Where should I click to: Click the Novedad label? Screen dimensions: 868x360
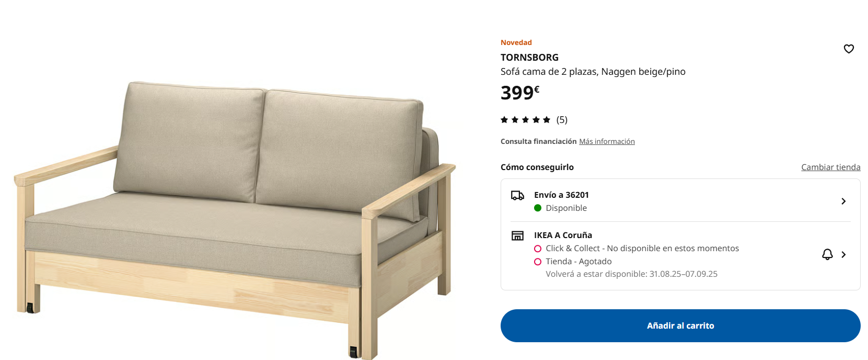click(516, 42)
